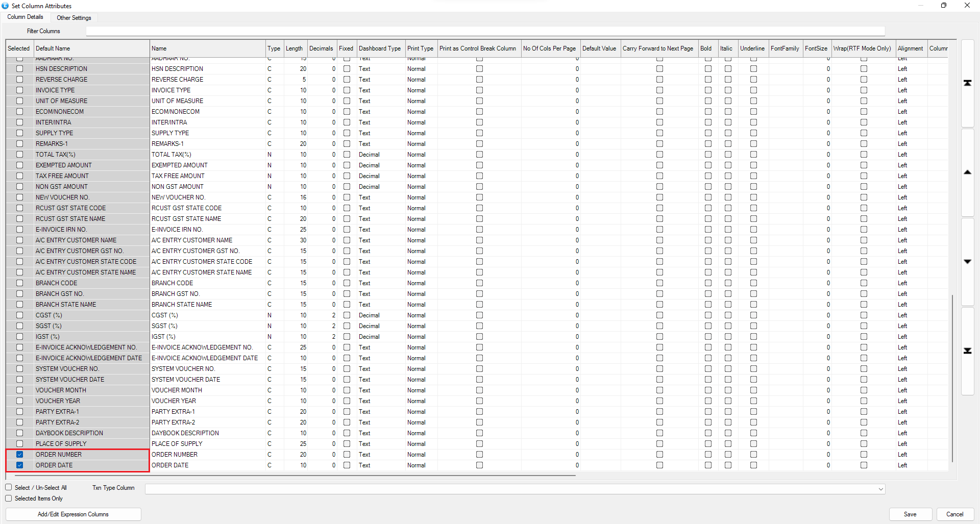Restore down the window size
Viewport: 980px width, 524px height.
(944, 6)
